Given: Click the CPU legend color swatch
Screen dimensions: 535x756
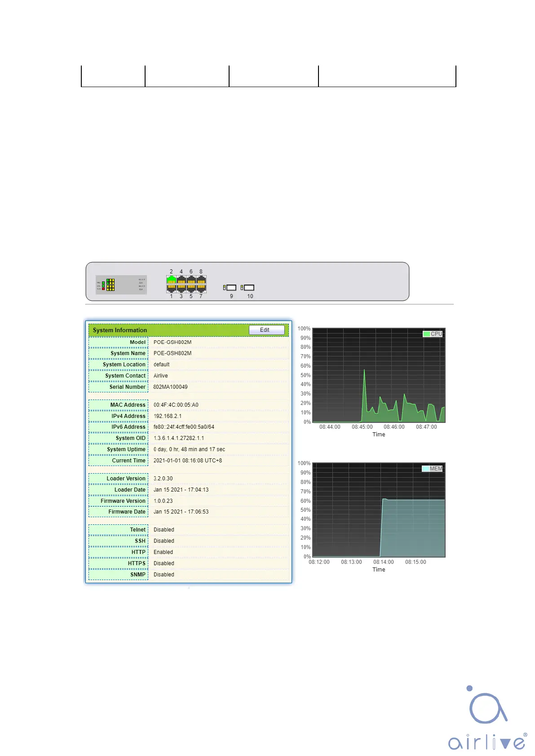Looking at the screenshot, I should pyautogui.click(x=426, y=334).
